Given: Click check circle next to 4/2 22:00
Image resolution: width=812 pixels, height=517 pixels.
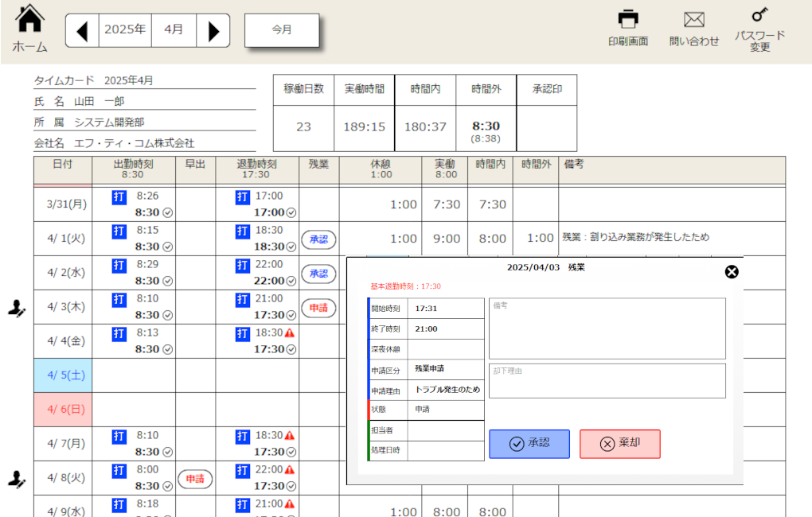Looking at the screenshot, I should click(291, 281).
